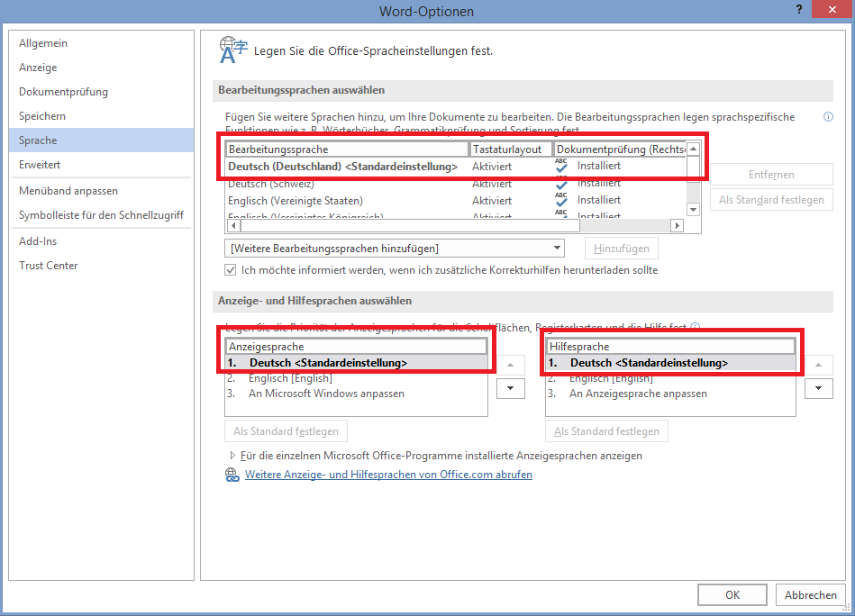Image resolution: width=855 pixels, height=616 pixels.
Task: Move display language up with the arrow button
Action: (510, 365)
